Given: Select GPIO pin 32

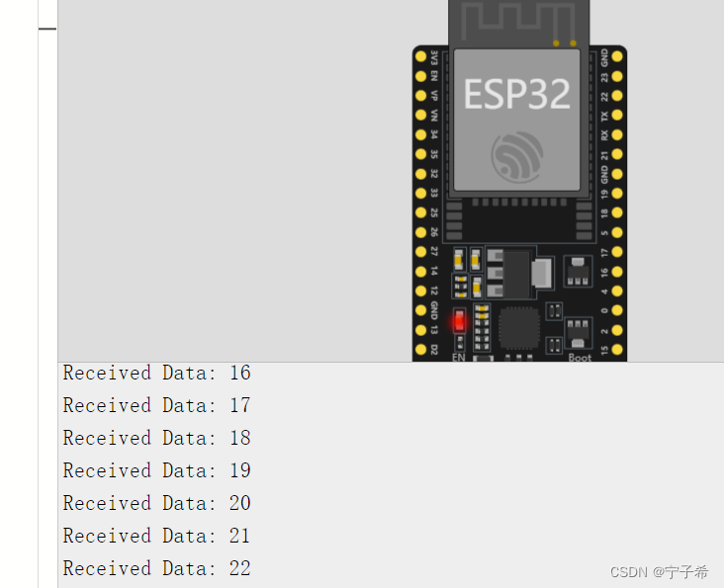Looking at the screenshot, I should 420,174.
